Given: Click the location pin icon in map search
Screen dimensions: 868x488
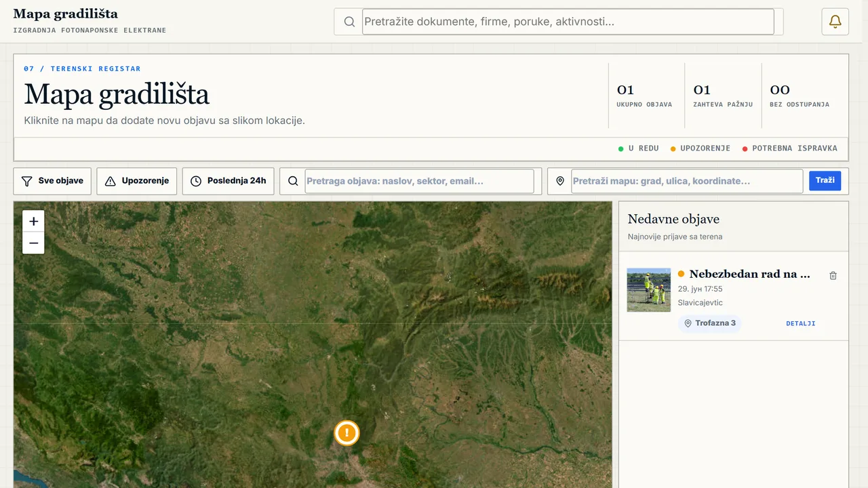Looking at the screenshot, I should [x=560, y=181].
